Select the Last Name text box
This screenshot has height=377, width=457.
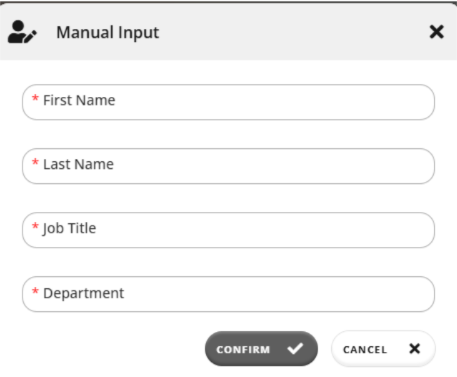coord(228,166)
